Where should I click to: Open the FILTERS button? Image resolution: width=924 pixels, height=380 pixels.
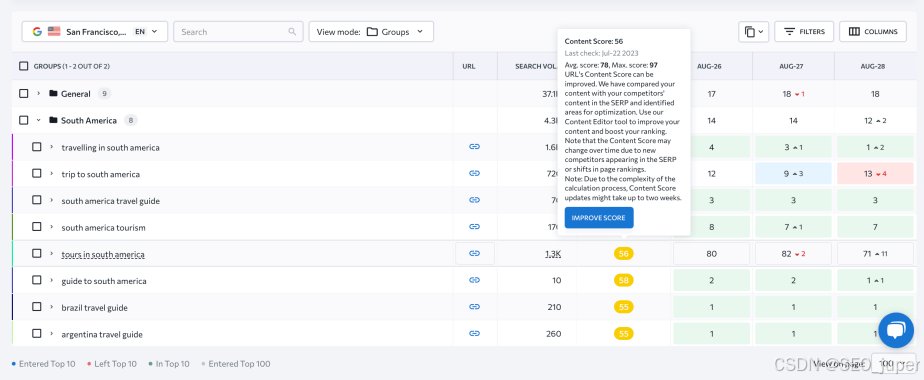coord(804,32)
